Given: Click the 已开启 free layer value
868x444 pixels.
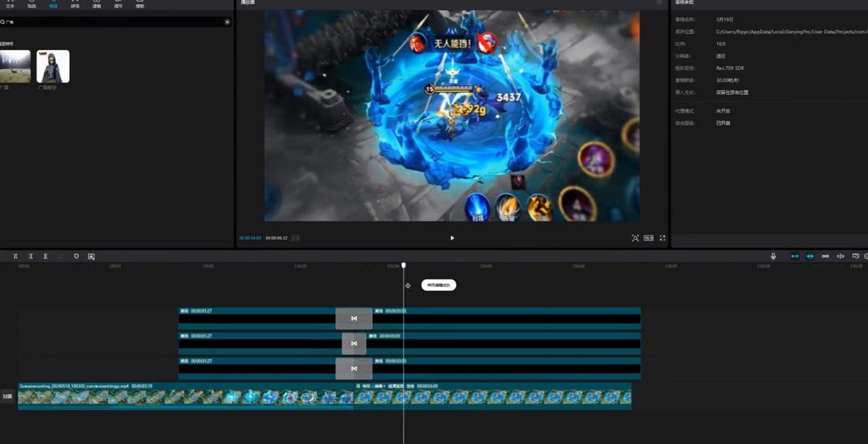Looking at the screenshot, I should click(x=723, y=123).
